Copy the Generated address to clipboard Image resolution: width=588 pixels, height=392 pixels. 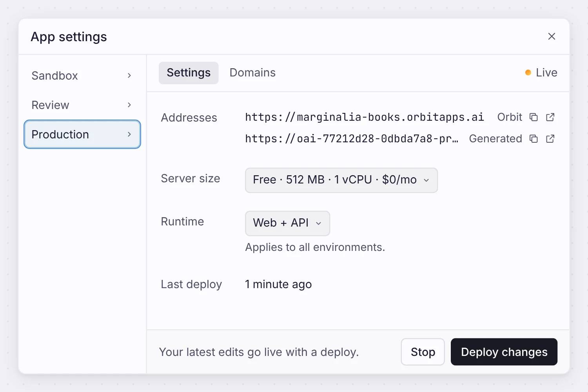534,139
